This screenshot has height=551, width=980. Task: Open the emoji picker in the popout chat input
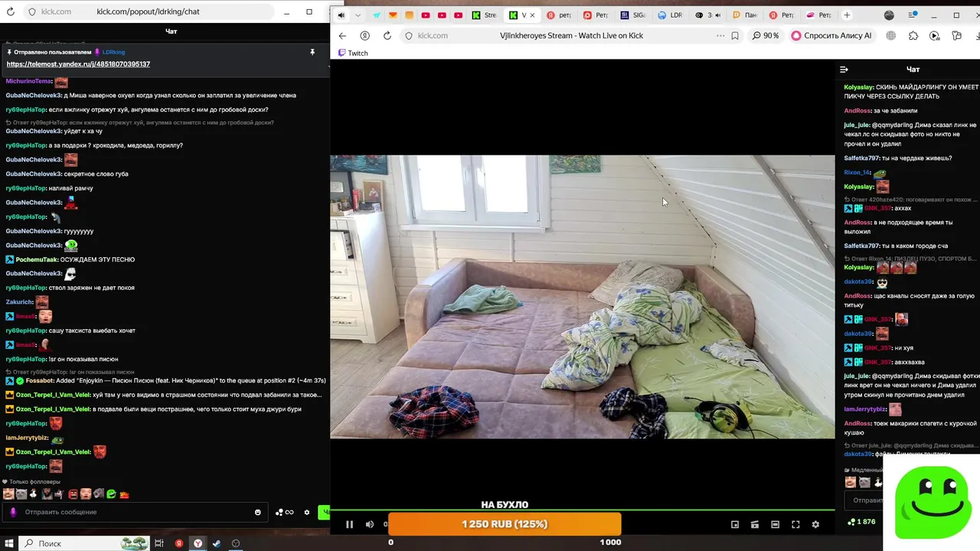[257, 512]
